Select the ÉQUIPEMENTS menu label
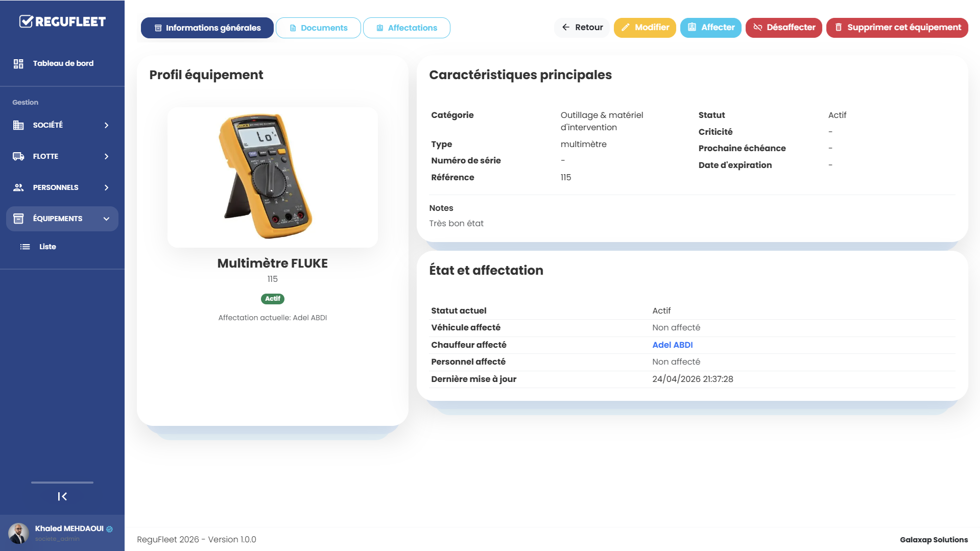Viewport: 980px width, 551px height. click(x=58, y=219)
